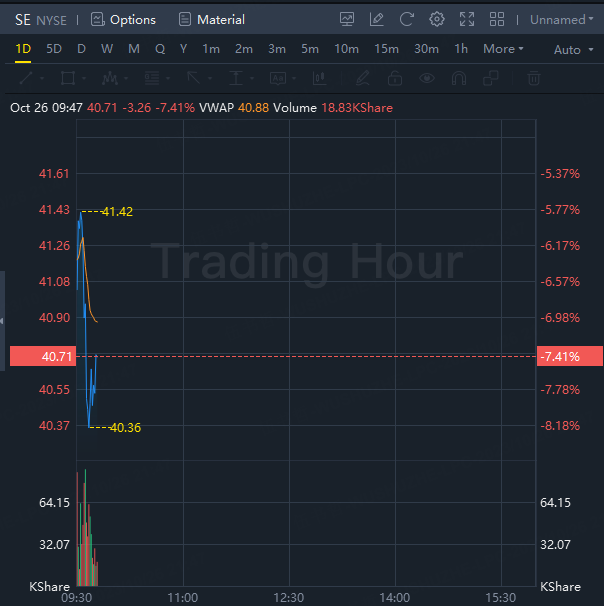
Task: Click the chart monitor icon
Action: point(347,19)
